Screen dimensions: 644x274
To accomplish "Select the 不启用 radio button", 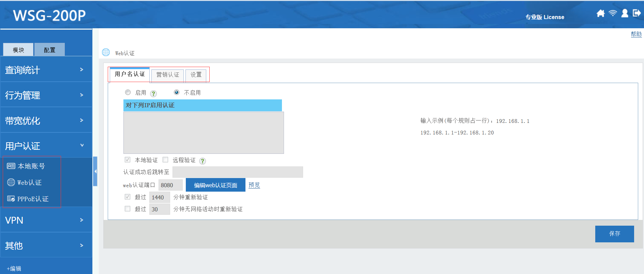I will pos(177,92).
